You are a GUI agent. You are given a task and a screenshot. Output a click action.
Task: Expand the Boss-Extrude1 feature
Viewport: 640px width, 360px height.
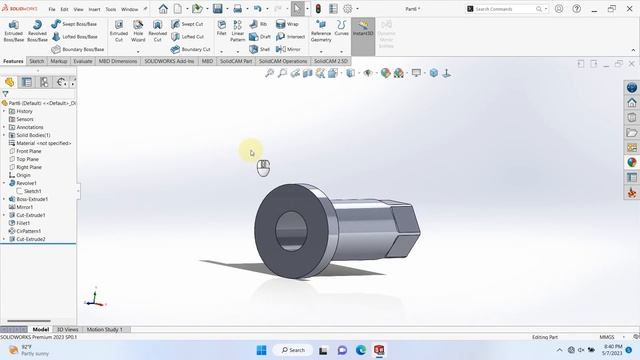(4, 199)
